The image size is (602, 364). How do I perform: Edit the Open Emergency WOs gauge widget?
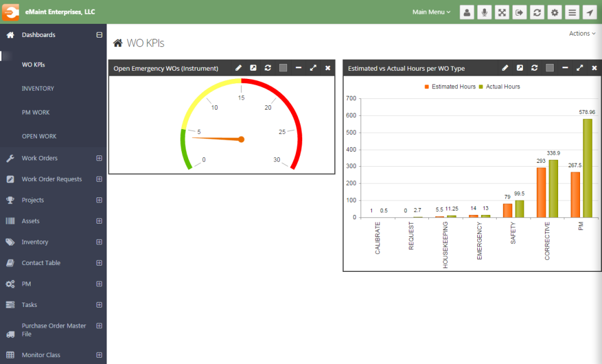coord(237,68)
